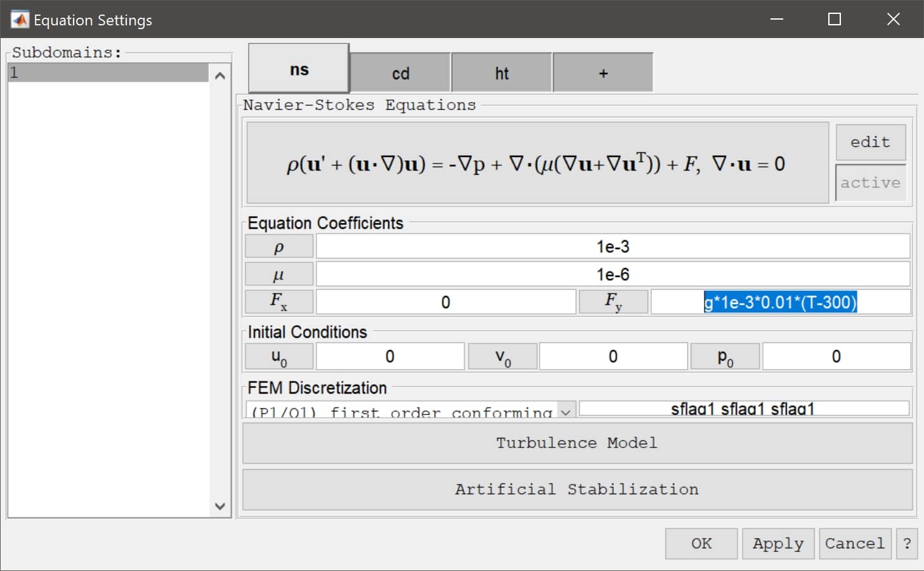Screen dimensions: 924x571
Task: Click the Navier-Stokes equation display
Action: tap(537, 163)
